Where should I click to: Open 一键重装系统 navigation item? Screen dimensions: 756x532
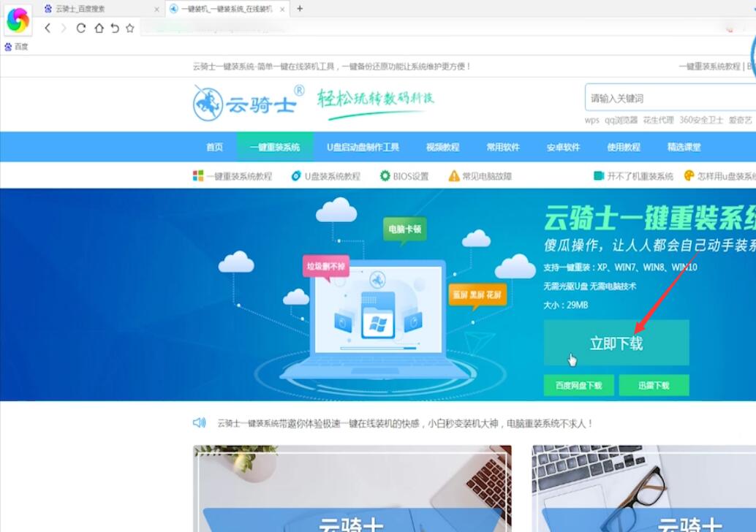[x=275, y=147]
